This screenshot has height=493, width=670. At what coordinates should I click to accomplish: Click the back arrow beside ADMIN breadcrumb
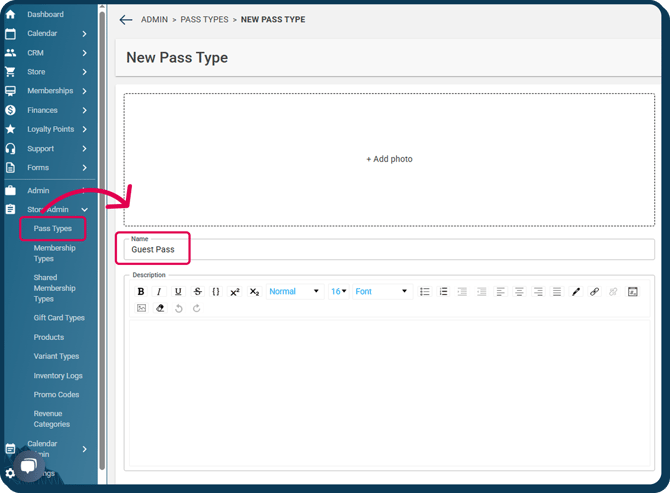(125, 20)
